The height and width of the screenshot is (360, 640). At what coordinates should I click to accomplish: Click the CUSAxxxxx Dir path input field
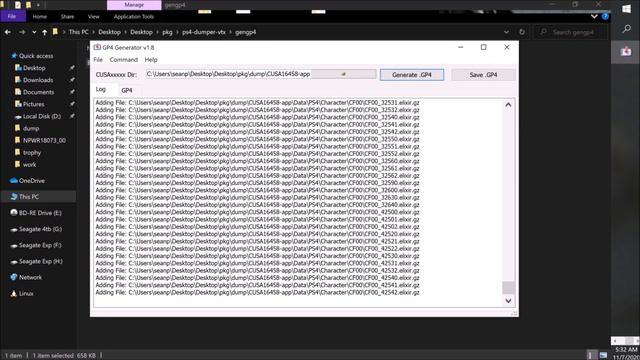coord(261,74)
